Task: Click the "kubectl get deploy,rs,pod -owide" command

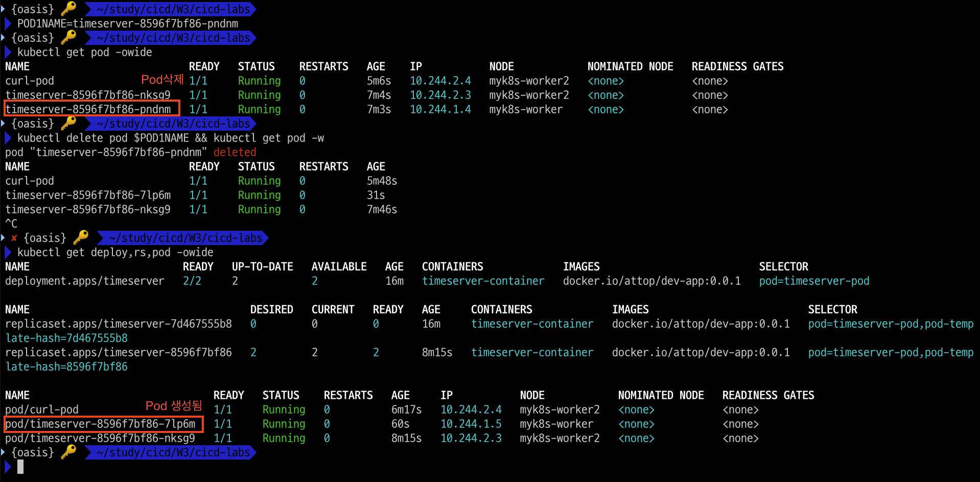Action: [115, 252]
